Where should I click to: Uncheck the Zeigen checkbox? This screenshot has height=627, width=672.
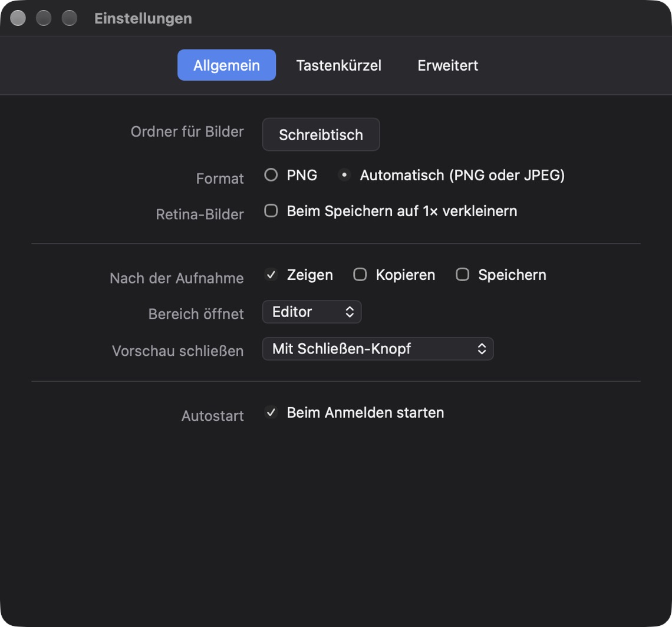click(271, 275)
